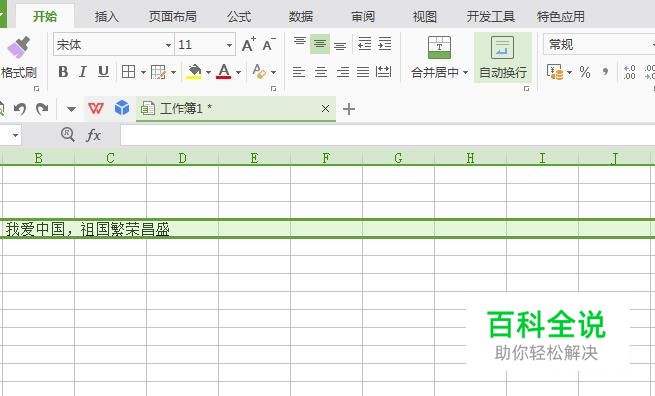The width and height of the screenshot is (655, 396).
Task: Apply comma thousands separator style
Action: coord(605,72)
